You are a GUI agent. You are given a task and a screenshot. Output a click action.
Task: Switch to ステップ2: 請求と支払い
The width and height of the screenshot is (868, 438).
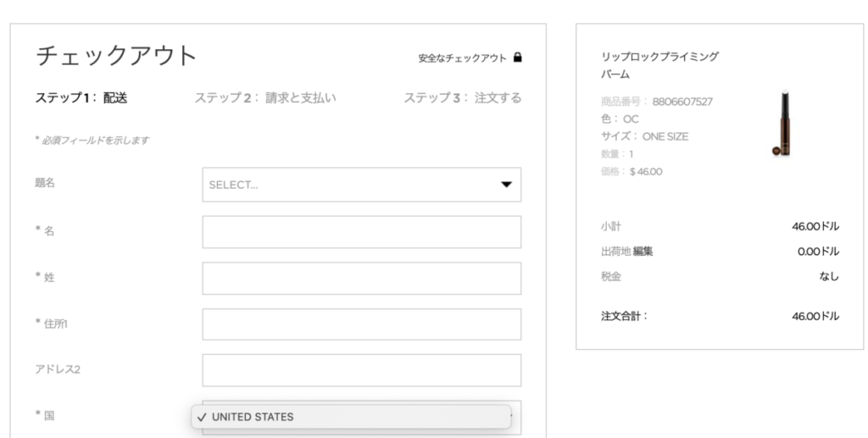tap(264, 97)
